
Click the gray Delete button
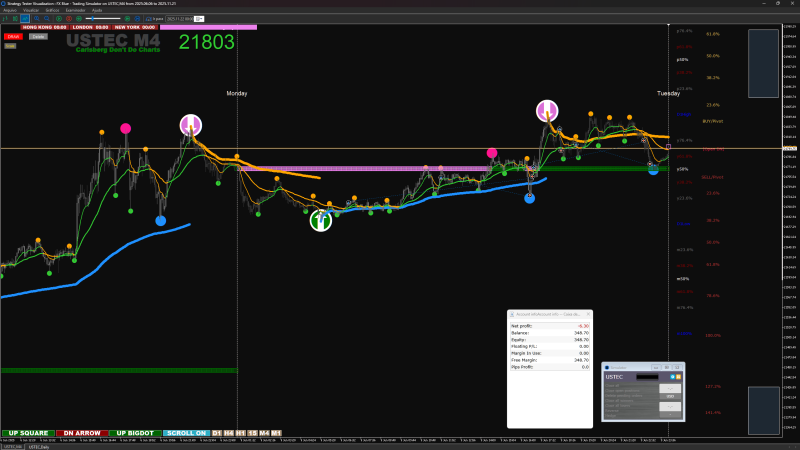click(38, 37)
